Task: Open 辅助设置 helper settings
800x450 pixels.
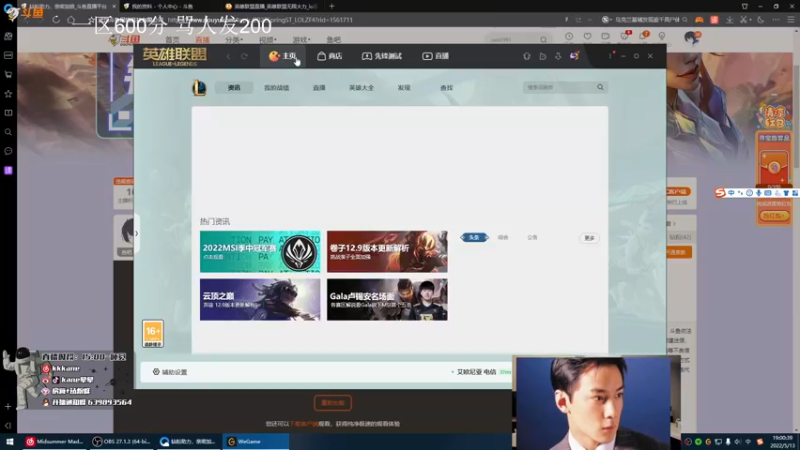Action: click(170, 372)
